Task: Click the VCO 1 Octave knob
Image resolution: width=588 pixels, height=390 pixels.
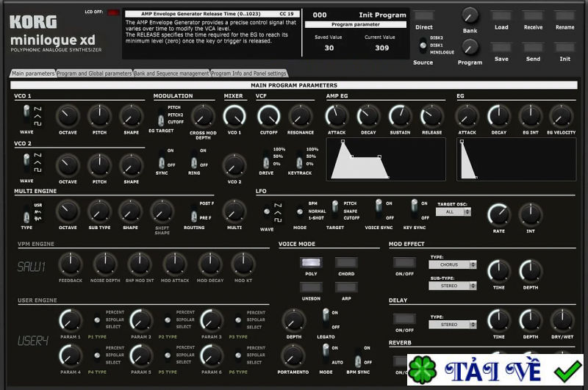Action: click(68, 117)
